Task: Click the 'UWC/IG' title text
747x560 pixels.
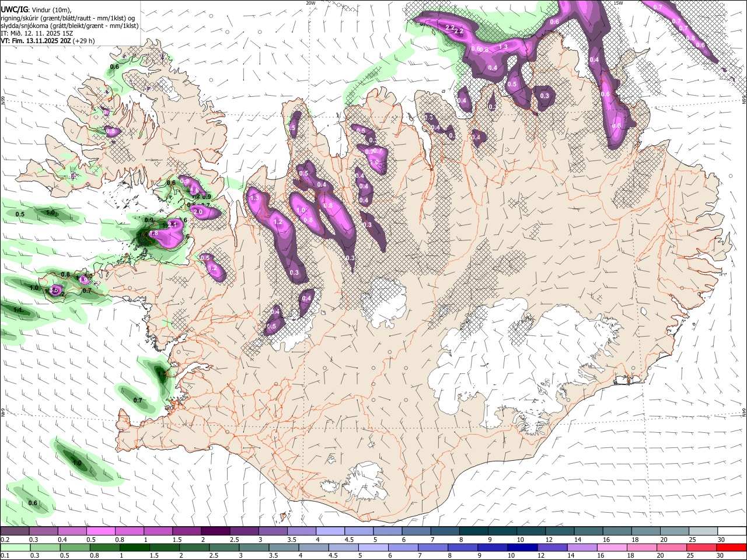Action: point(13,10)
